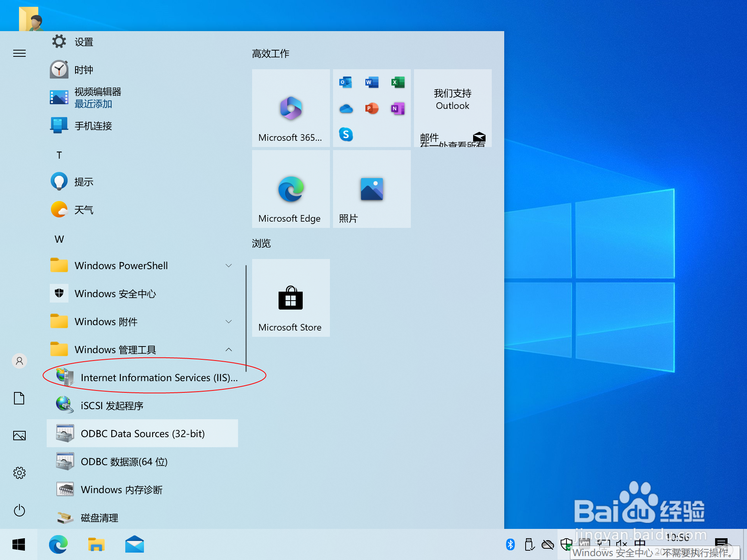
Task: Click the USB safely remove tray icon
Action: [x=529, y=544]
